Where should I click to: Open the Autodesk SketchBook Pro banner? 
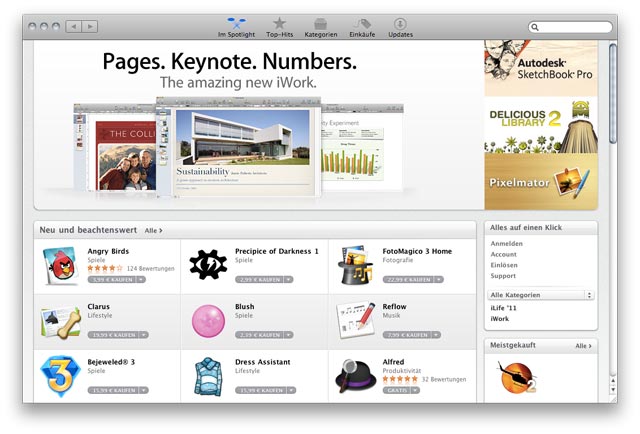tap(541, 68)
